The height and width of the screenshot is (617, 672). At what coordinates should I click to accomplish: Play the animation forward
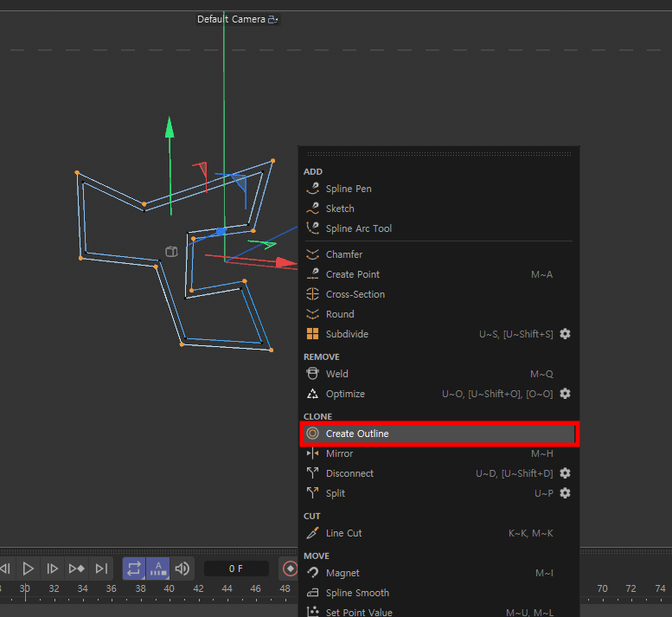click(x=29, y=569)
